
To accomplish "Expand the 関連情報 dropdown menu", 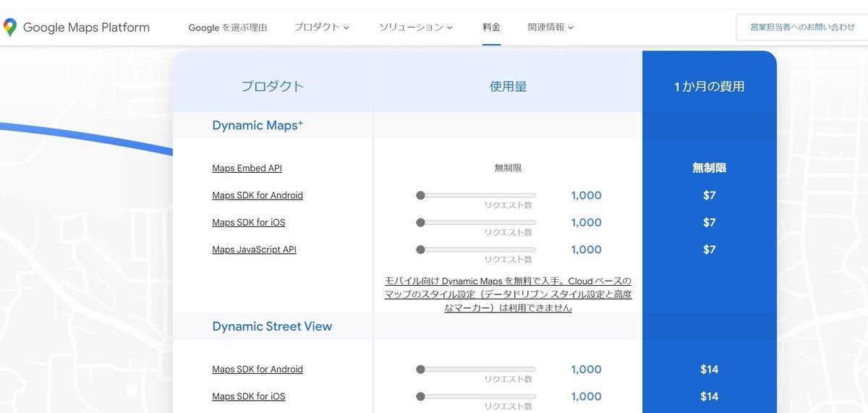I will tap(550, 27).
